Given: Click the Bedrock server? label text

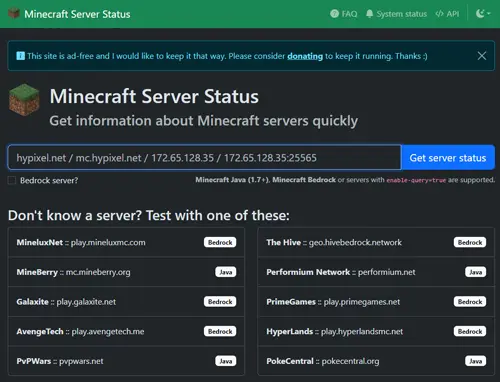Looking at the screenshot, I should point(49,180).
